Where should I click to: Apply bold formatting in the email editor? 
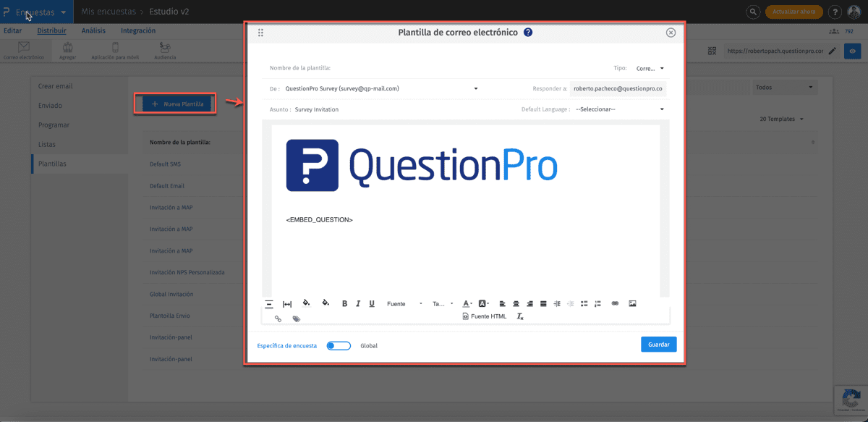pos(344,303)
